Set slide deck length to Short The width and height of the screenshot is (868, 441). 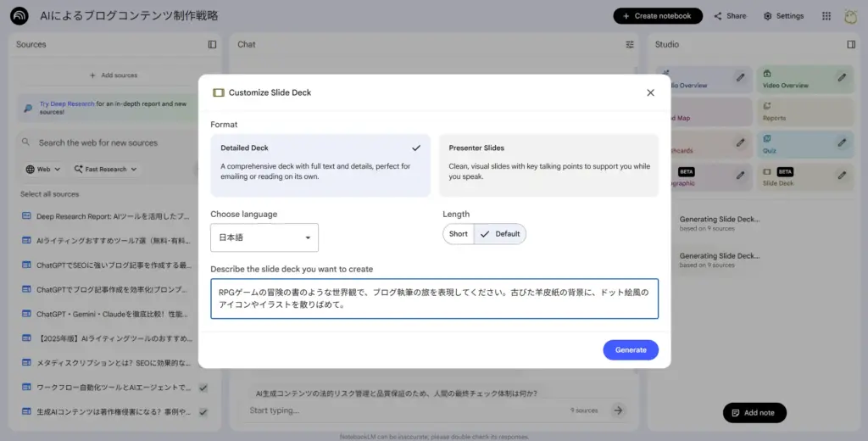pos(458,234)
